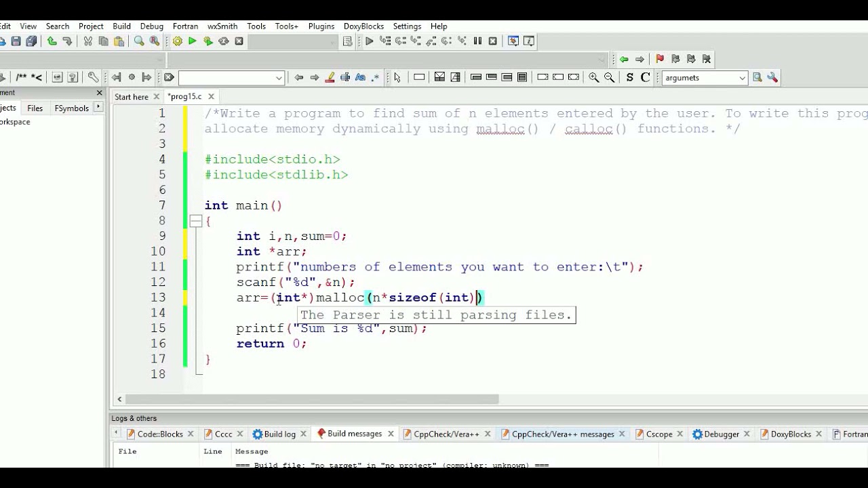The height and width of the screenshot is (488, 868).
Task: Click the Save all files icon
Action: (x=31, y=41)
